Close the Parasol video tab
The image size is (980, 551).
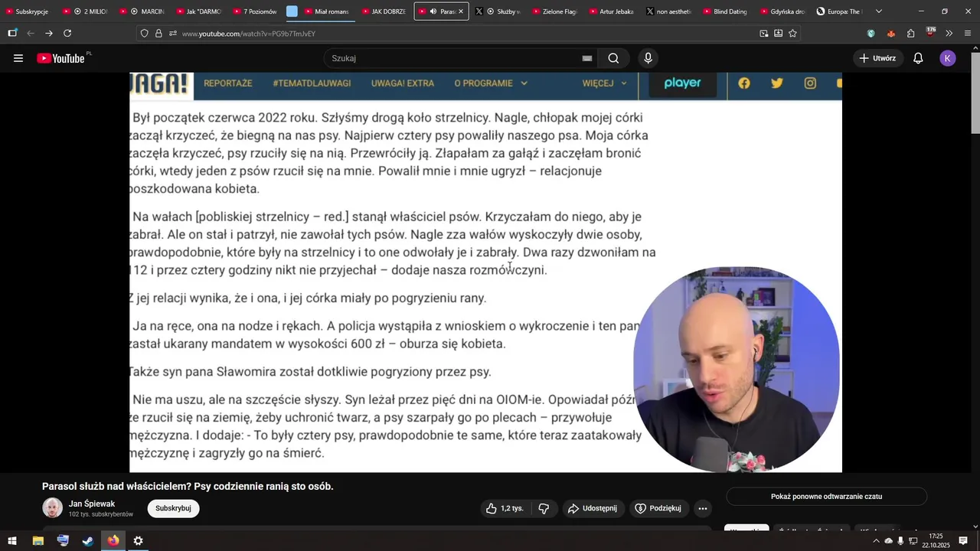click(x=461, y=11)
